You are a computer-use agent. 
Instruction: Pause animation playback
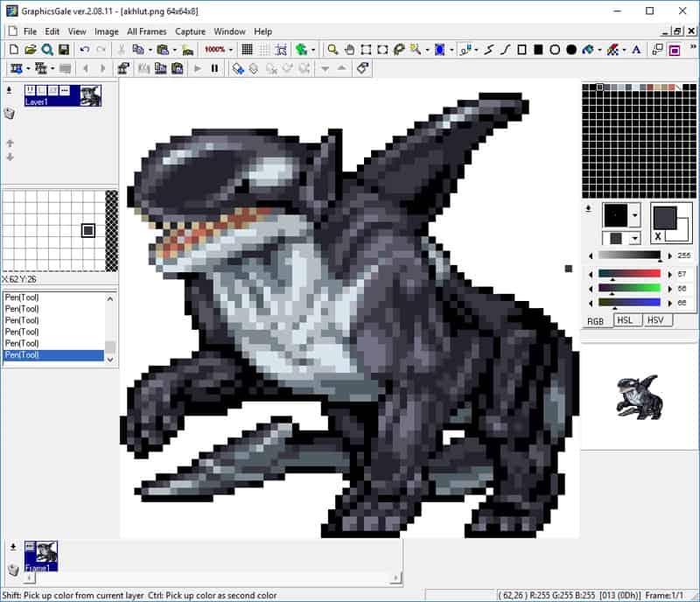pos(214,68)
